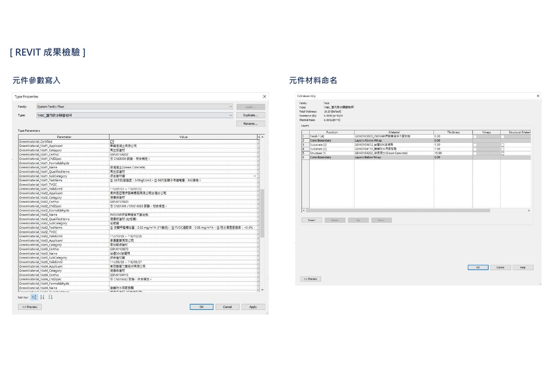Click Delete layer button
Screen dimensions: 555x392
coord(335,220)
